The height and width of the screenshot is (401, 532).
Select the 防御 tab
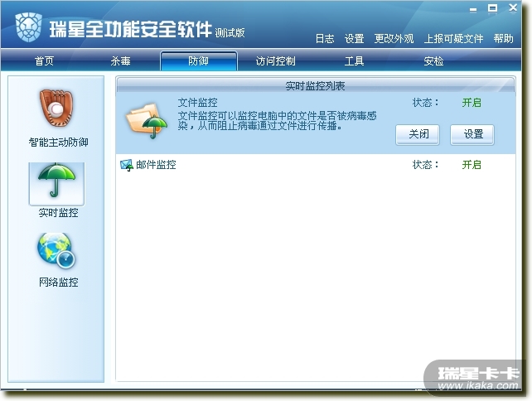point(199,61)
